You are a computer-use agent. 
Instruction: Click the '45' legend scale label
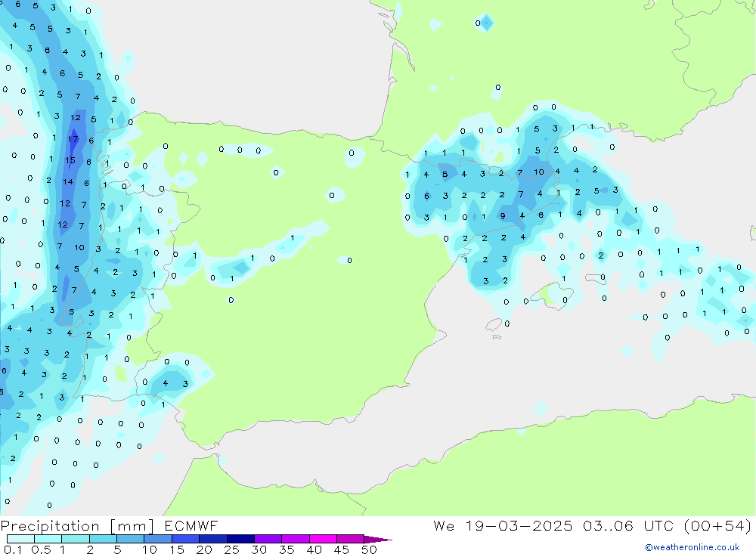[x=342, y=549]
